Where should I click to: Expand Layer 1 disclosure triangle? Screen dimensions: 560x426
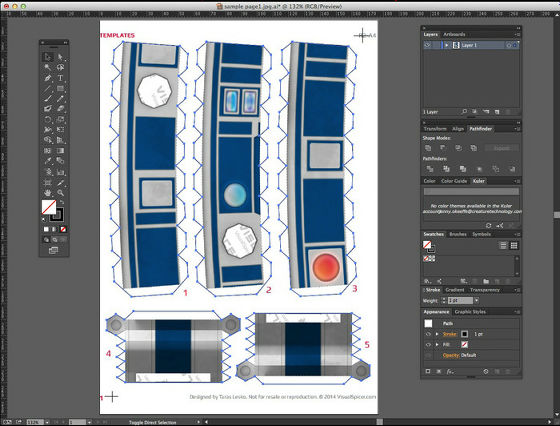click(x=446, y=45)
